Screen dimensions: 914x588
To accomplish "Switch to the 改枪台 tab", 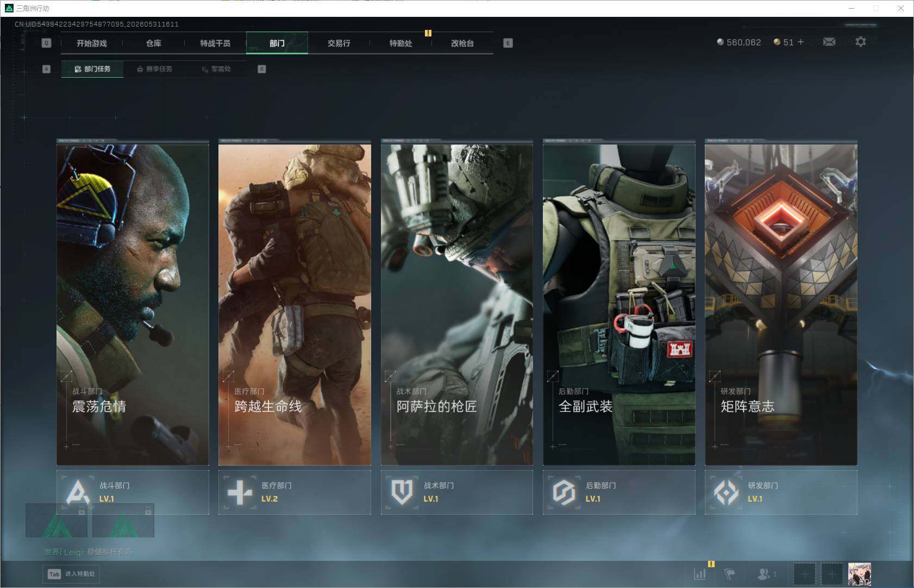I will (x=462, y=43).
